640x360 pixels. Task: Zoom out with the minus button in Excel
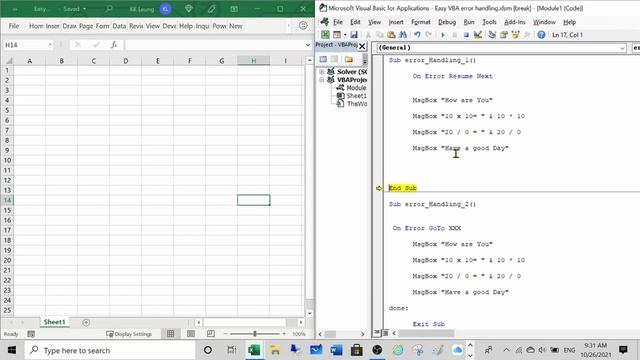(x=225, y=334)
